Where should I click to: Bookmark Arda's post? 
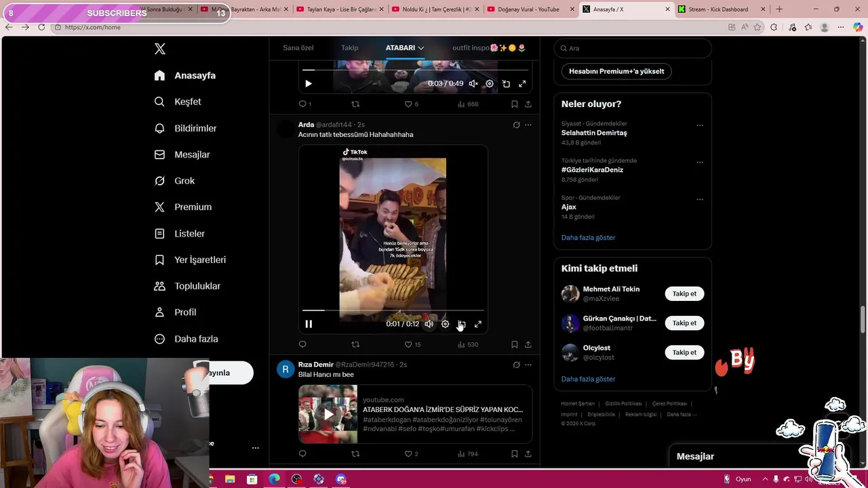515,344
